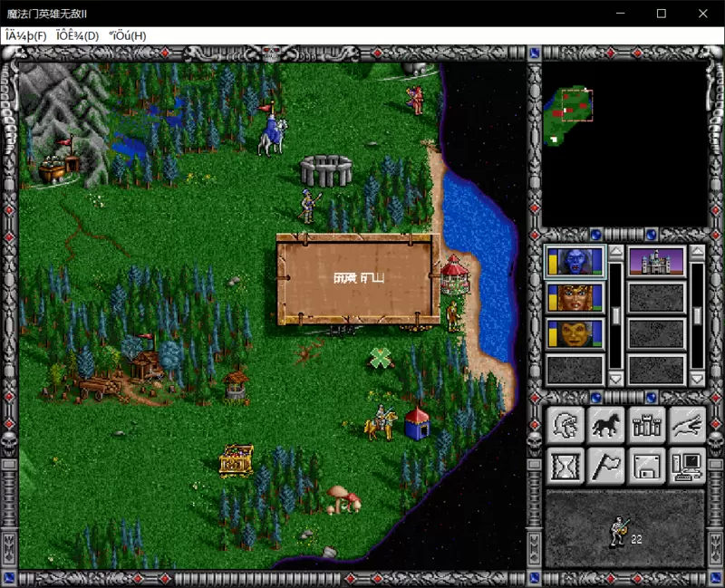Image resolution: width=725 pixels, height=588 pixels.
Task: Click the hourglass End Turn button
Action: point(565,466)
